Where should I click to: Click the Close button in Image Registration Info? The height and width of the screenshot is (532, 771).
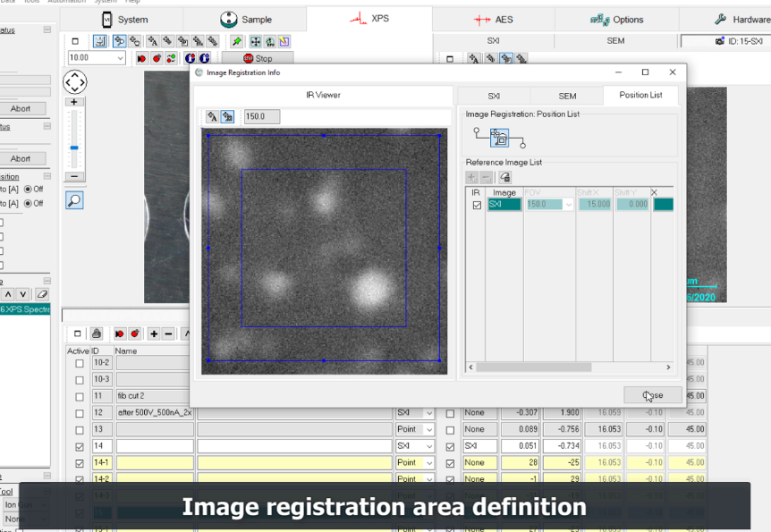pyautogui.click(x=653, y=395)
